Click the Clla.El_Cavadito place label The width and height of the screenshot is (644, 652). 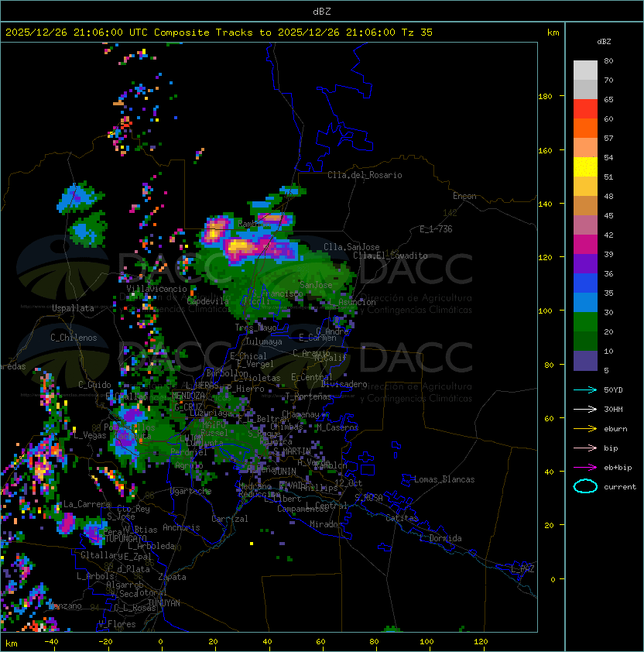[390, 256]
